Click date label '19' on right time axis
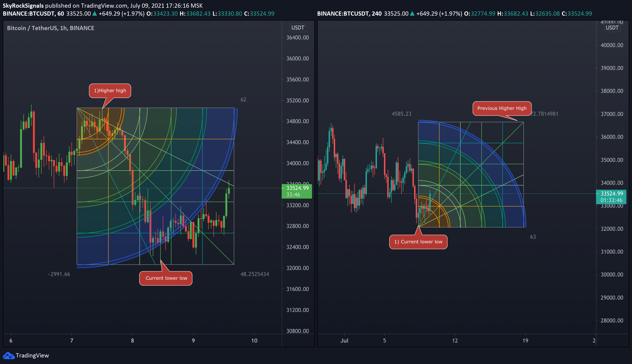This screenshot has height=364, width=632. tap(525, 340)
